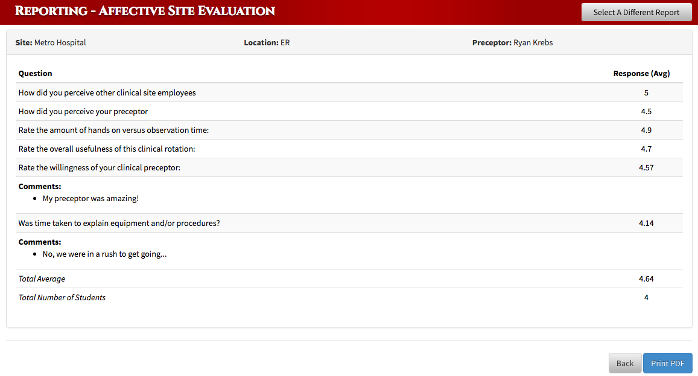This screenshot has width=698, height=376.
Task: Click the Total Average label
Action: 41,279
